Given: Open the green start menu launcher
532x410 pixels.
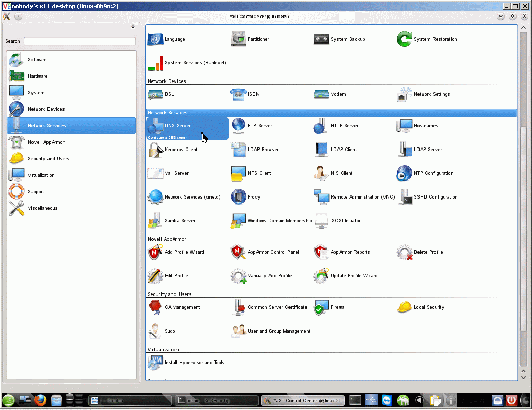Looking at the screenshot, I should [x=8, y=401].
